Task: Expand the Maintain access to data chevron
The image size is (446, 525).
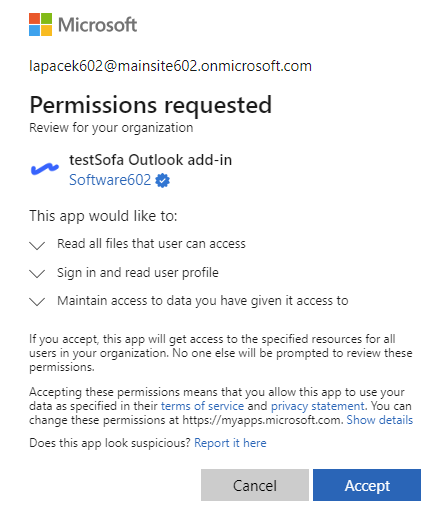Action: pos(37,301)
